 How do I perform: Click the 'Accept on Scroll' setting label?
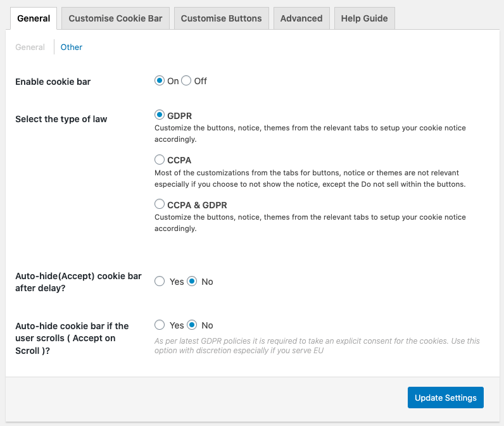pyautogui.click(x=72, y=338)
